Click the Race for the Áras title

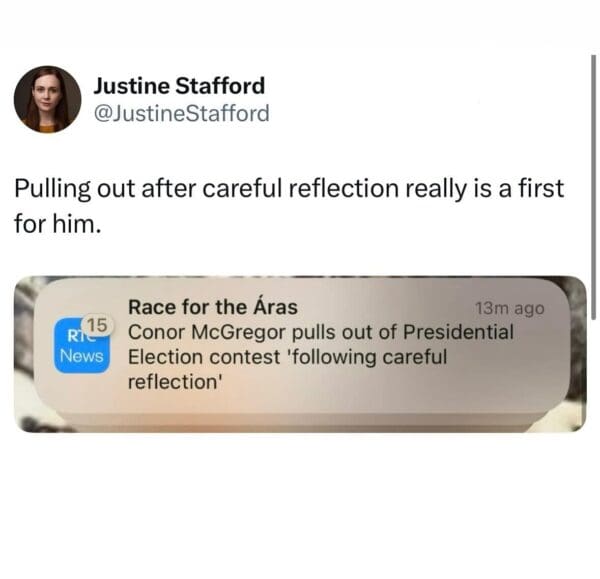click(213, 307)
